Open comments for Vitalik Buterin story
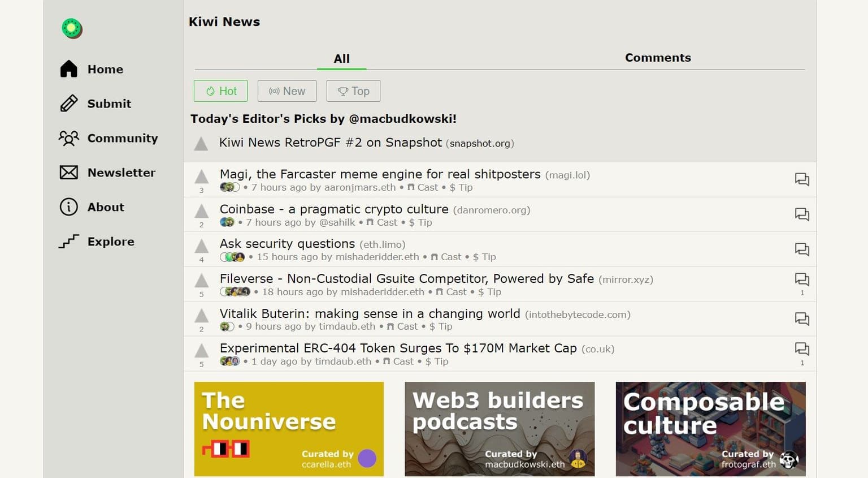This screenshot has width=868, height=478. 802,319
